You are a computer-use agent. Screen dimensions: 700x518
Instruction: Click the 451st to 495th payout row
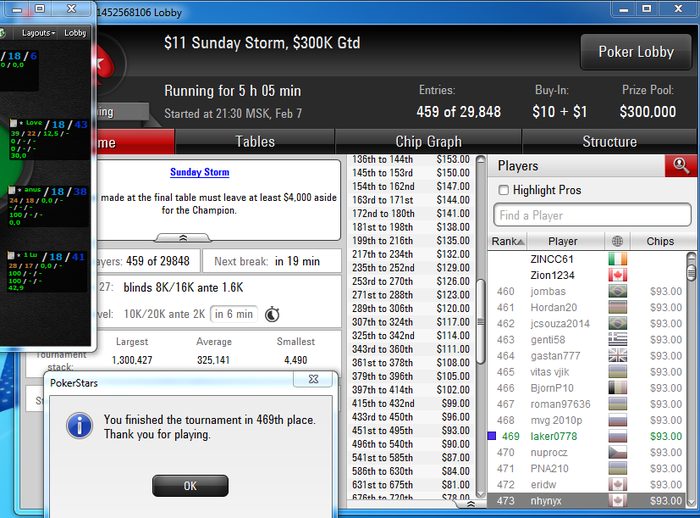(x=411, y=430)
